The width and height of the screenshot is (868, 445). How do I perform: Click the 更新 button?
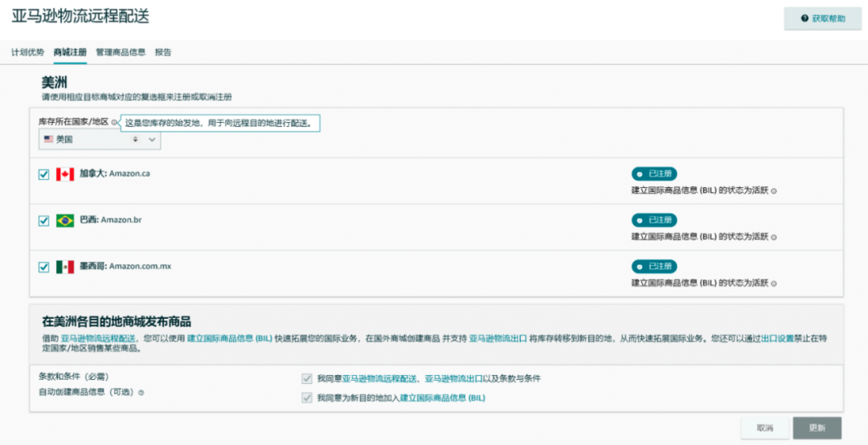click(817, 428)
